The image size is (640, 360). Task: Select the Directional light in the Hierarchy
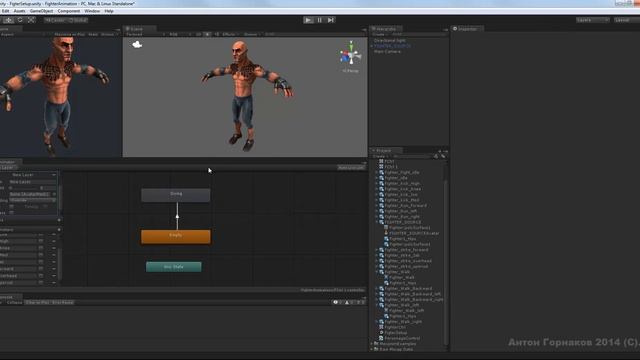[390, 40]
